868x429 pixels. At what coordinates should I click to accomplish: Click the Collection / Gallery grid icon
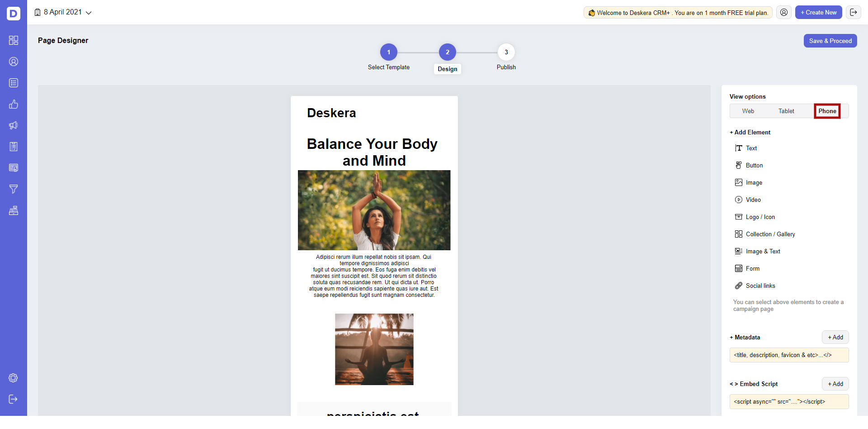pyautogui.click(x=739, y=234)
